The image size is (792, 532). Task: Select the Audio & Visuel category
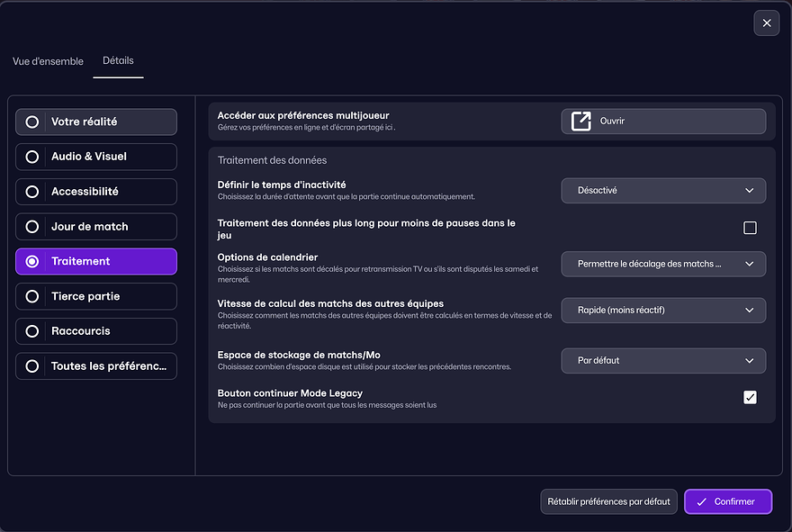96,157
